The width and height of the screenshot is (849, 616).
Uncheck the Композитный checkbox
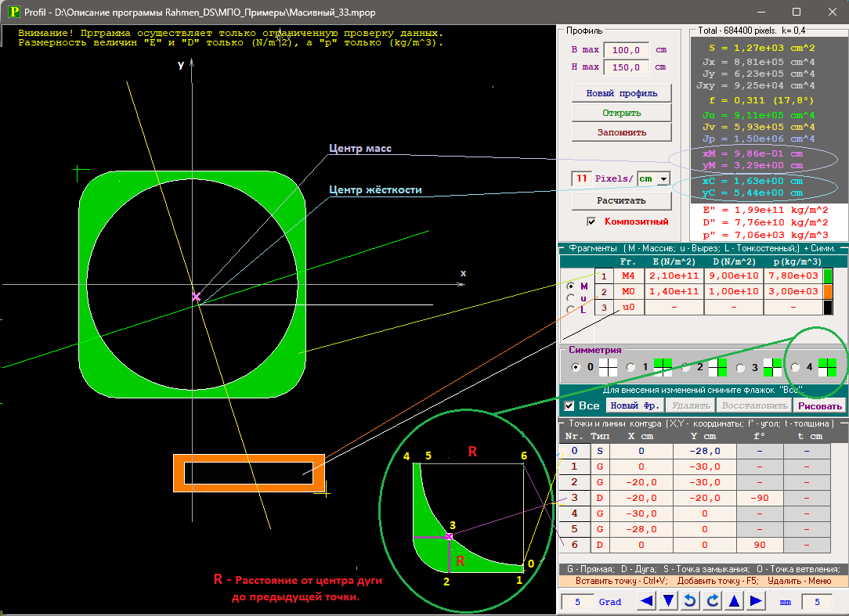(x=591, y=222)
